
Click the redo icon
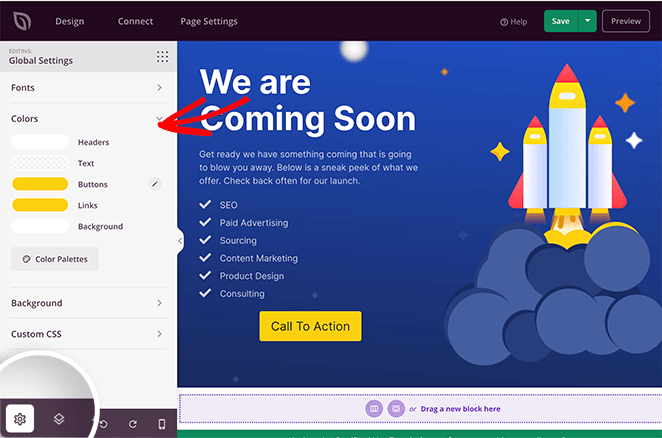133,424
